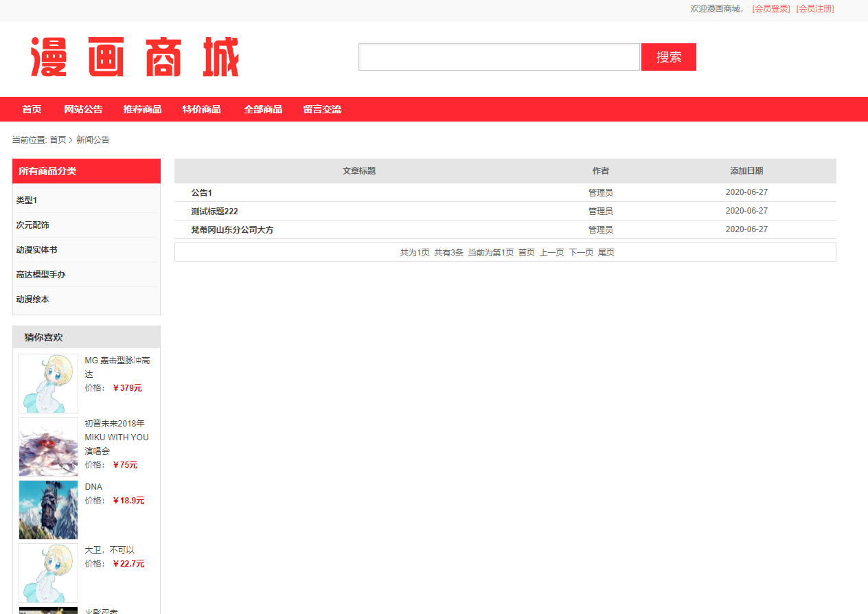
Task: Open 网站公告 in the navigation bar
Action: (x=83, y=109)
